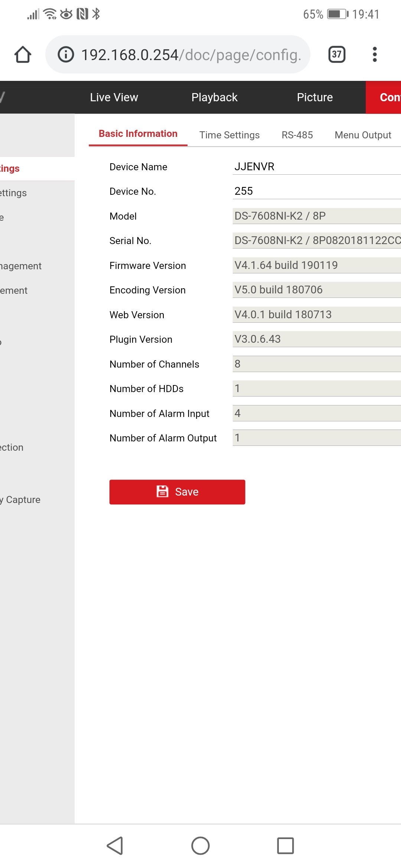This screenshot has width=401, height=868.
Task: Select the Basic Information tab
Action: [x=138, y=134]
